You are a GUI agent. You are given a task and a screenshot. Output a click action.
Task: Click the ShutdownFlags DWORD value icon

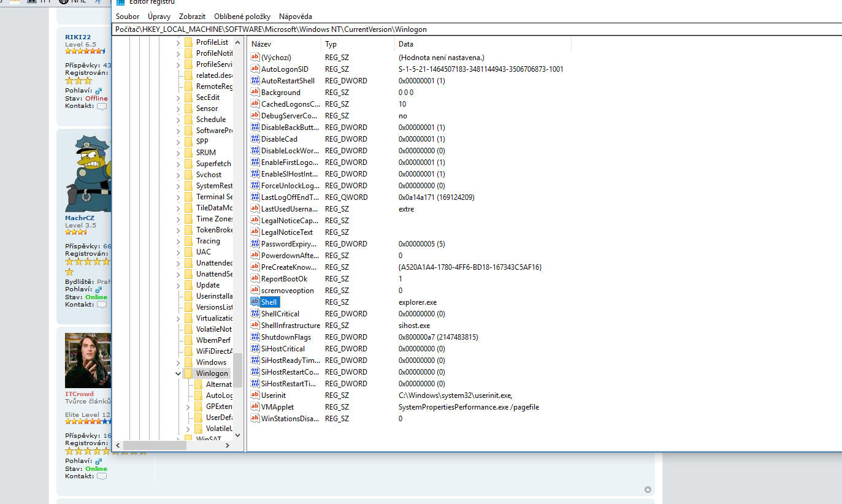[256, 337]
